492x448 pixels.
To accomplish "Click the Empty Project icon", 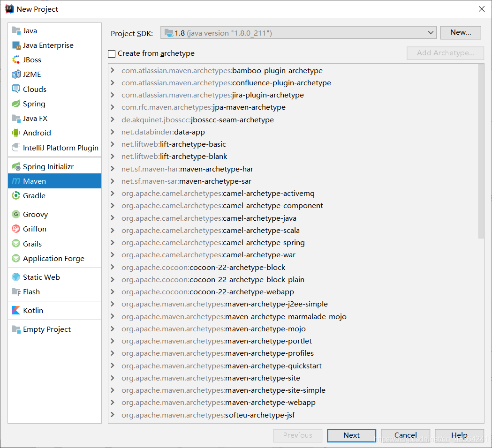I will 15,329.
